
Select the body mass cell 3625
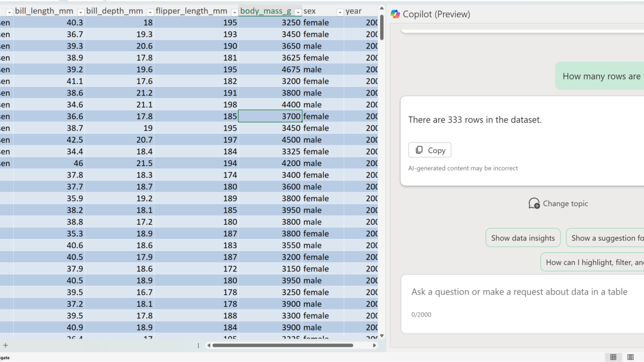(270, 58)
